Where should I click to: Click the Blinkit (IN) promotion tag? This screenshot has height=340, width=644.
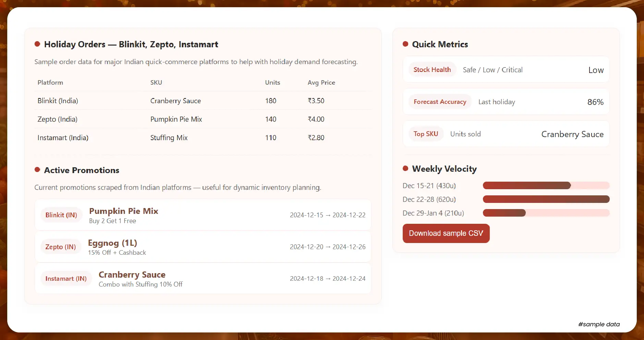tap(61, 215)
